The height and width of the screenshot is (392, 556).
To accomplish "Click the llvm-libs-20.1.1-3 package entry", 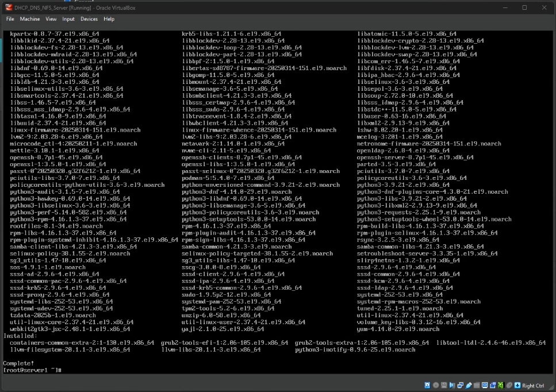I will click(x=211, y=349).
